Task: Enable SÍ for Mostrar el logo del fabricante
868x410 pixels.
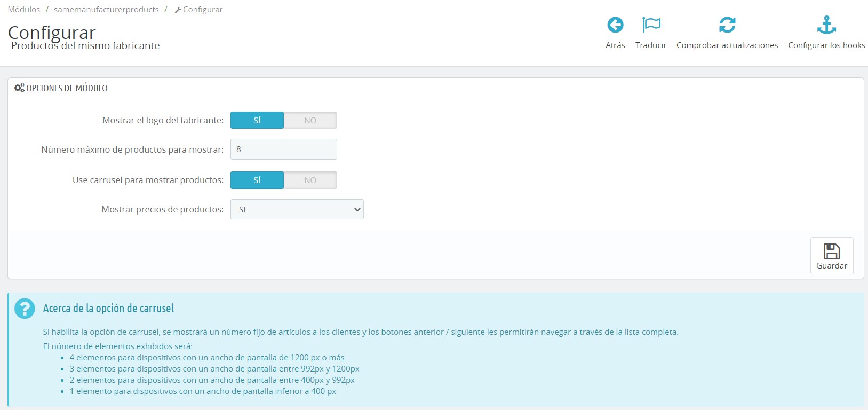Action: 257,120
